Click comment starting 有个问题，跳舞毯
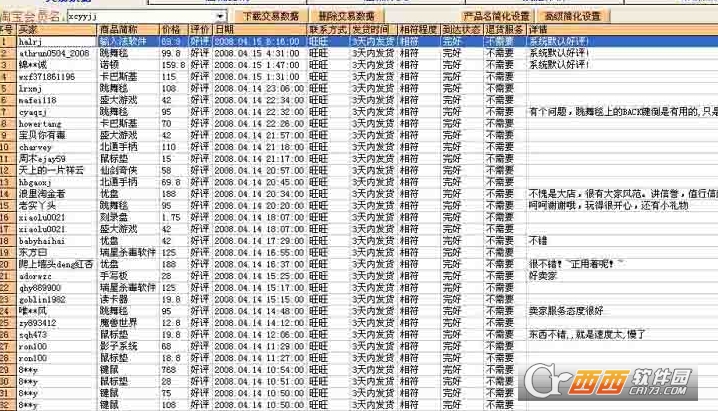This screenshot has width=718, height=411. tap(623, 112)
